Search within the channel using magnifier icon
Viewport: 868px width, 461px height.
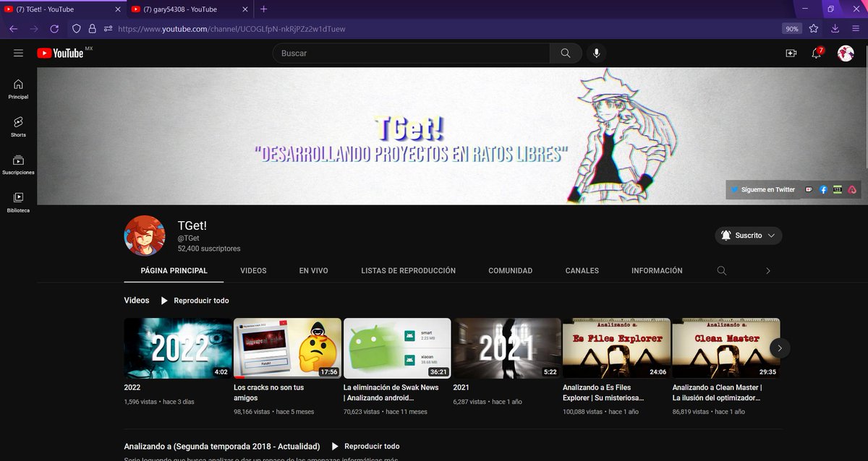click(x=721, y=271)
